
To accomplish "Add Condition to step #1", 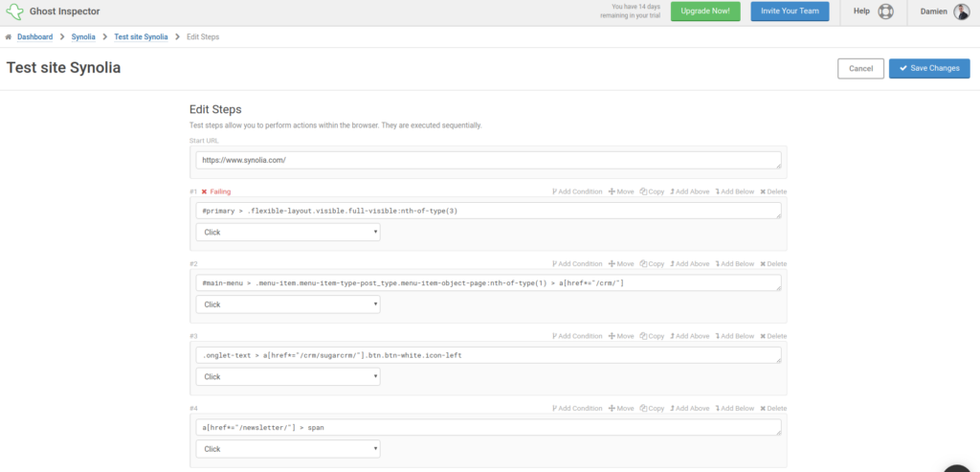I will tap(577, 191).
